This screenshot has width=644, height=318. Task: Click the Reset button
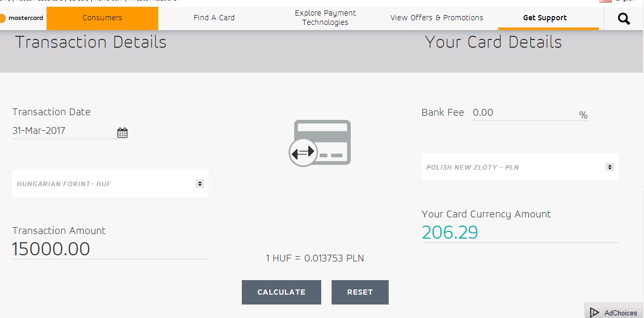360,292
